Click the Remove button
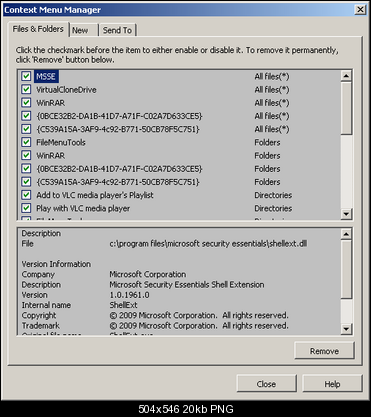 coord(324,351)
